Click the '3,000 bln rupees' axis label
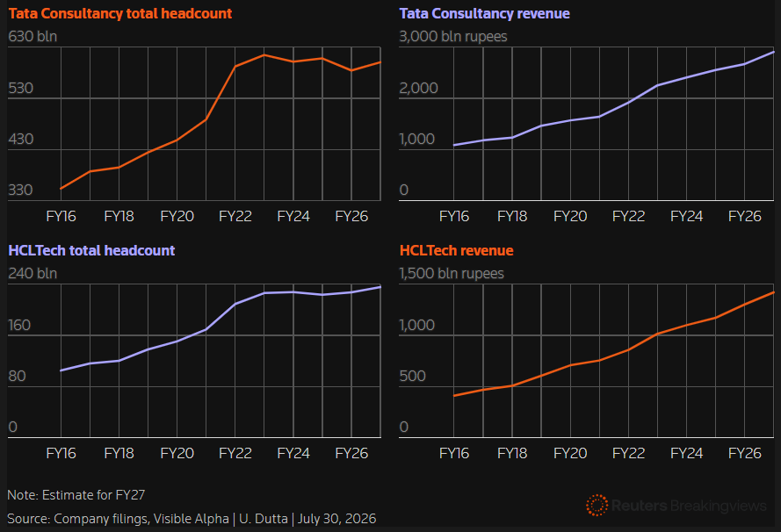The width and height of the screenshot is (781, 532). [x=453, y=37]
